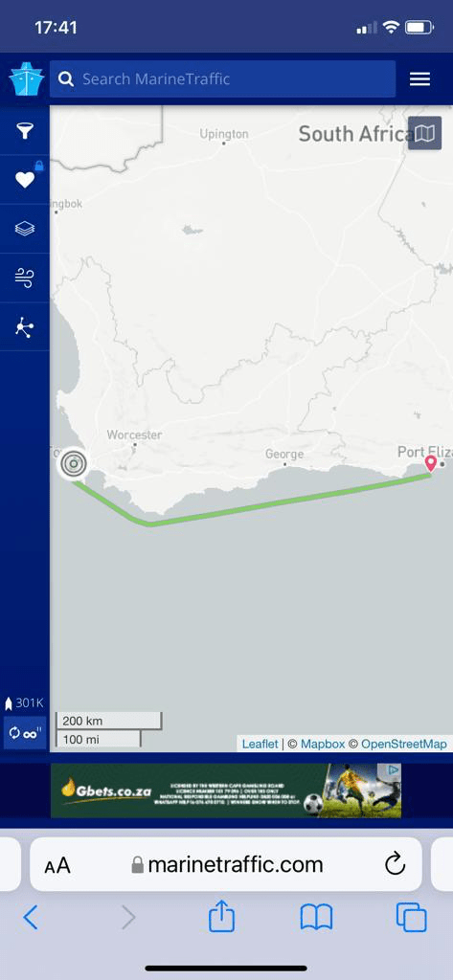The height and width of the screenshot is (980, 453).
Task: Open the map layers stack icon
Action: point(24,229)
